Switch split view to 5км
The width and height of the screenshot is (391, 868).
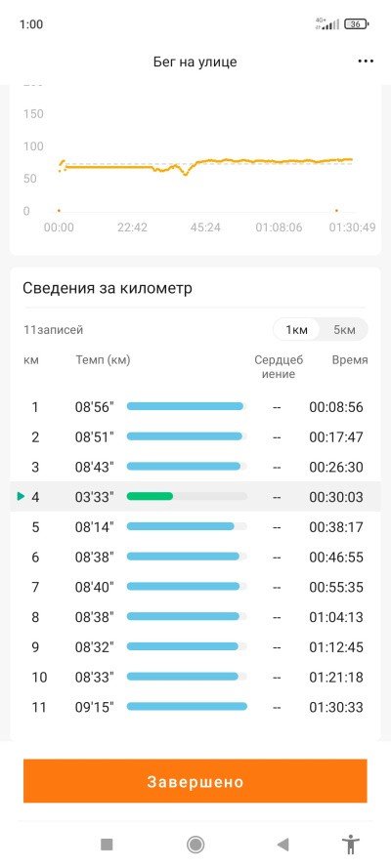[344, 330]
